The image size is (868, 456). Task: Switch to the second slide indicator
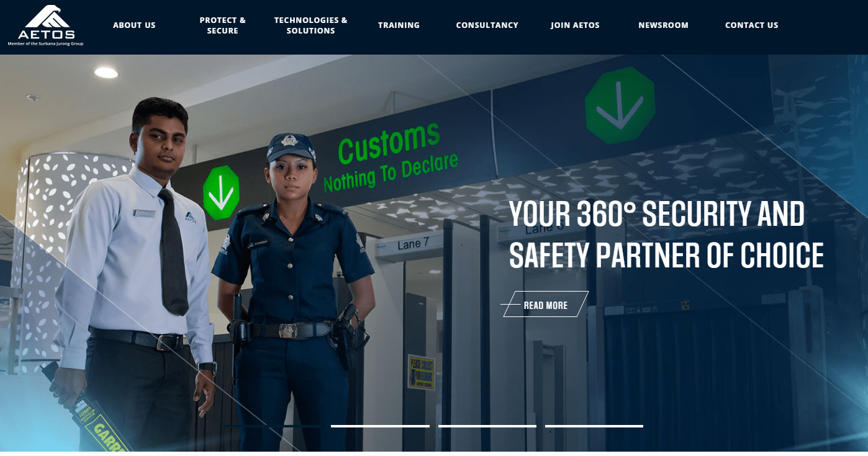pyautogui.click(x=380, y=426)
